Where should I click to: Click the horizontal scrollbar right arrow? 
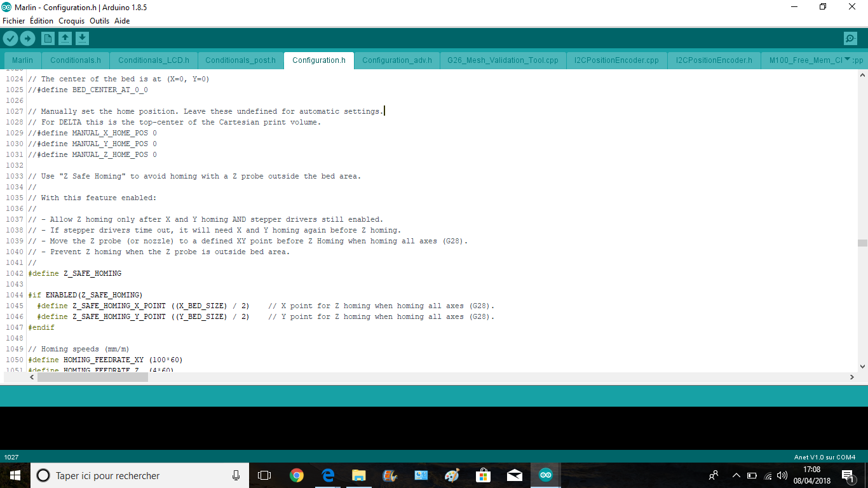(851, 377)
